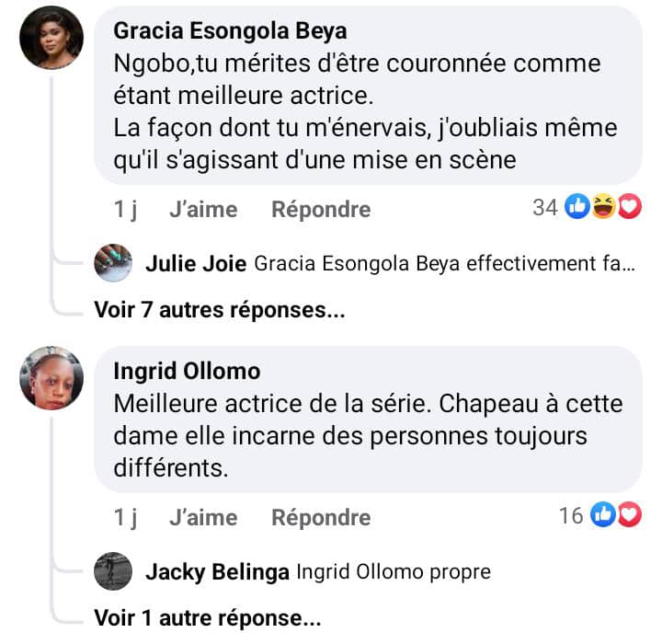The width and height of the screenshot is (662, 644).
Task: Reply to Gracia Esongola Beya's comment
Action: point(321,210)
